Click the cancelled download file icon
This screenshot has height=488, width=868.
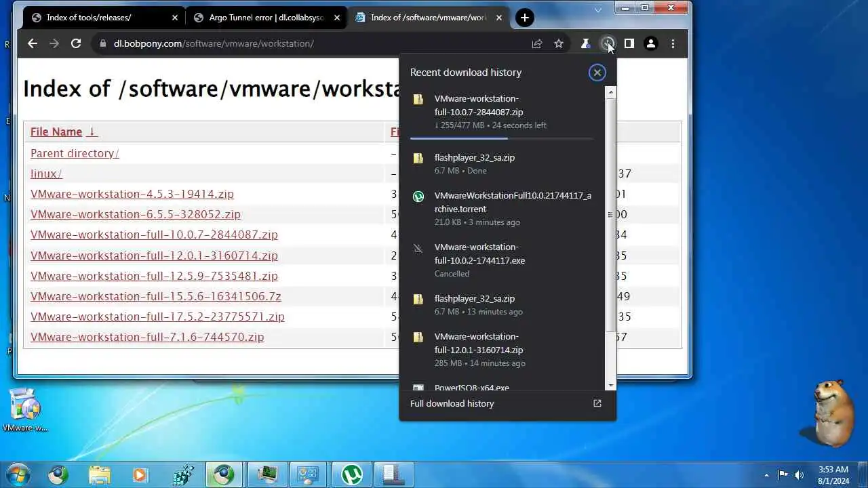(418, 248)
